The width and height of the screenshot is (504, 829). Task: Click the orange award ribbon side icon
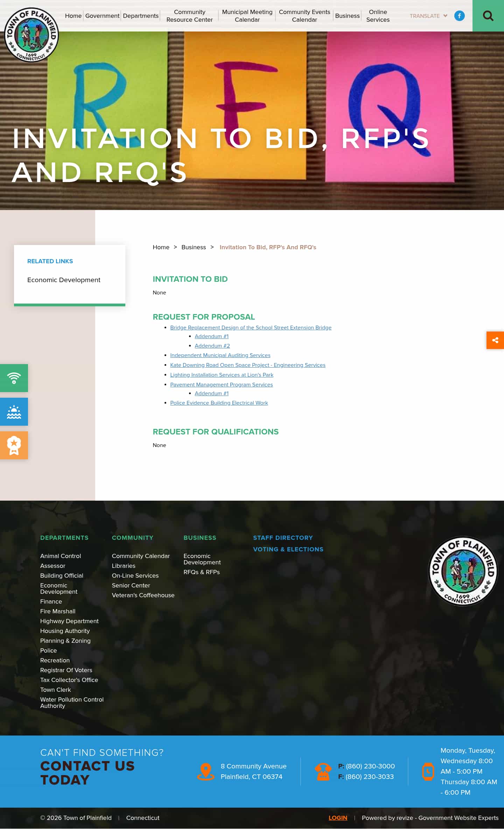14,445
